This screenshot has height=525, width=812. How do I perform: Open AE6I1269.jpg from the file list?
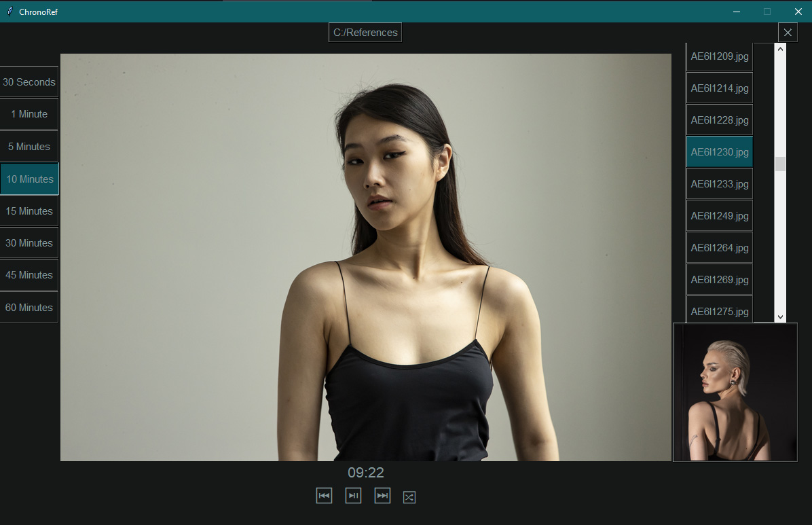coord(719,279)
